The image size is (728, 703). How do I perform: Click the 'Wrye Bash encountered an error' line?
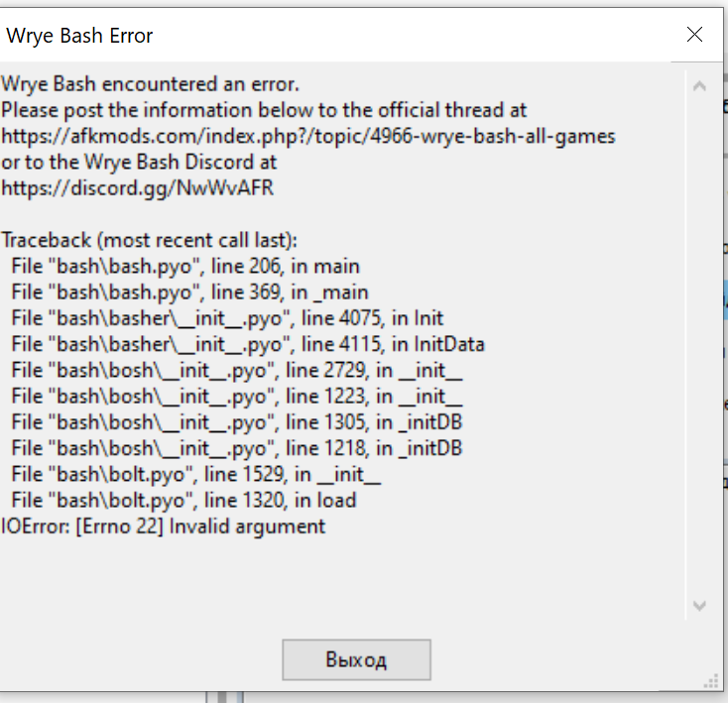(x=150, y=84)
